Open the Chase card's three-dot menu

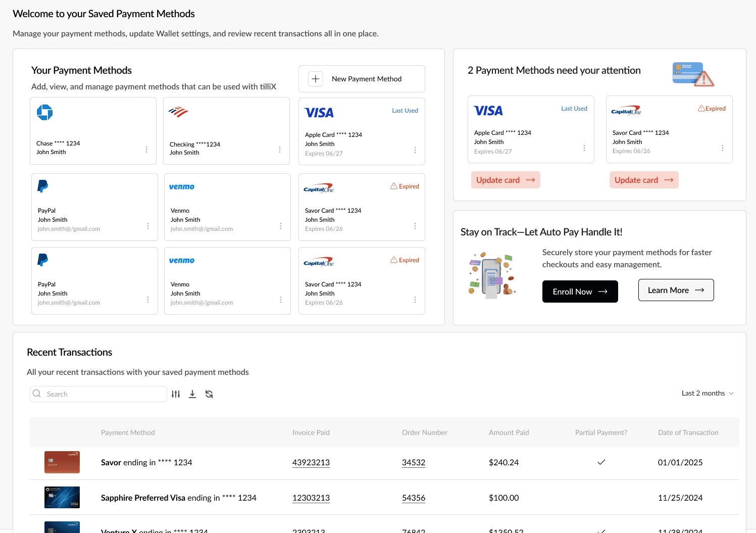click(x=146, y=150)
